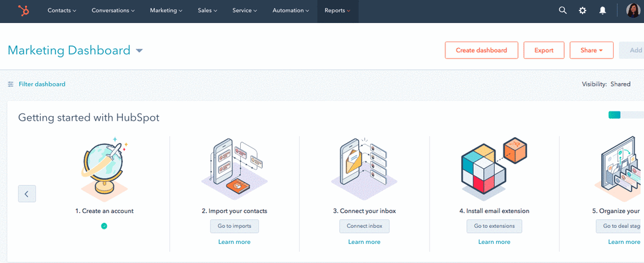Click the Go to extensions button
Image resolution: width=644 pixels, height=263 pixels.
494,226
